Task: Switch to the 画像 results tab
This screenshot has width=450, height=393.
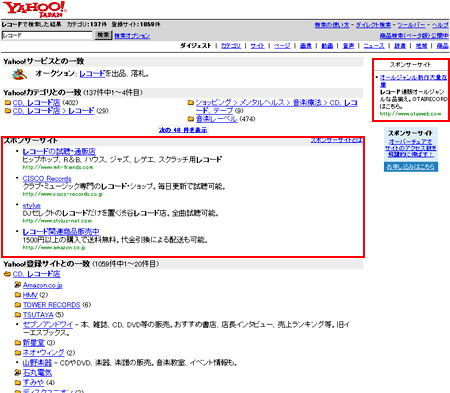Action: tap(306, 46)
